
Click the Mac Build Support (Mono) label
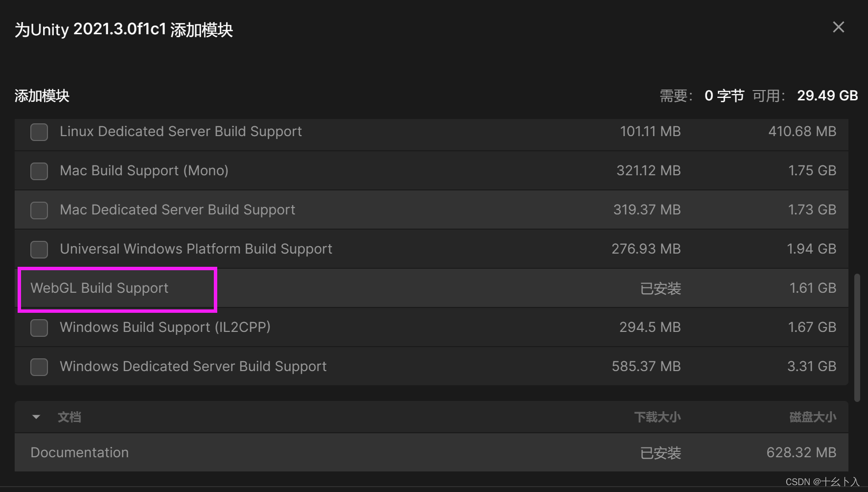144,170
